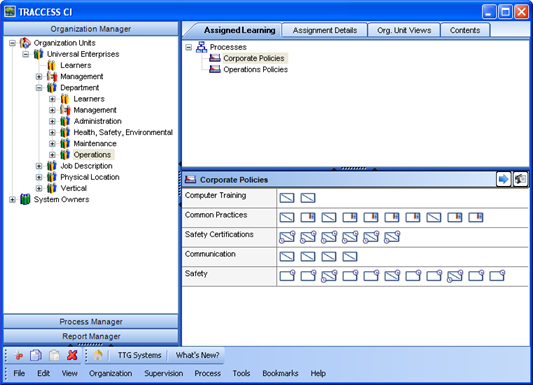Click the Help menu

click(x=318, y=373)
